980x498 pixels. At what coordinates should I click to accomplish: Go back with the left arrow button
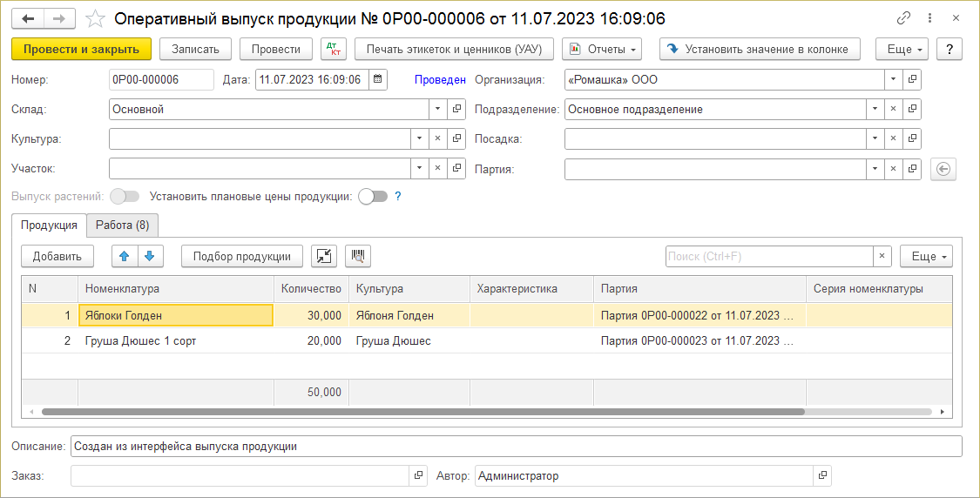click(28, 19)
